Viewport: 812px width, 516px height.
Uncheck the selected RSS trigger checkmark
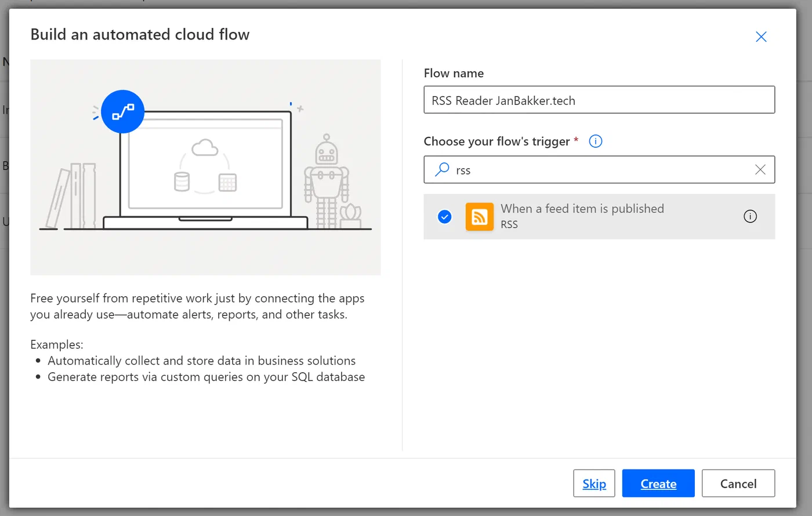tap(445, 217)
